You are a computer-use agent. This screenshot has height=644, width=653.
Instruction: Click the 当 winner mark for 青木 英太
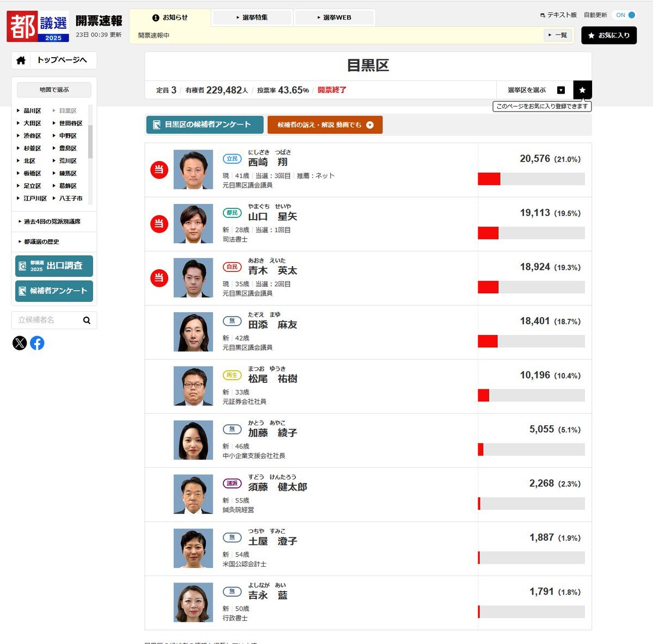(x=159, y=278)
